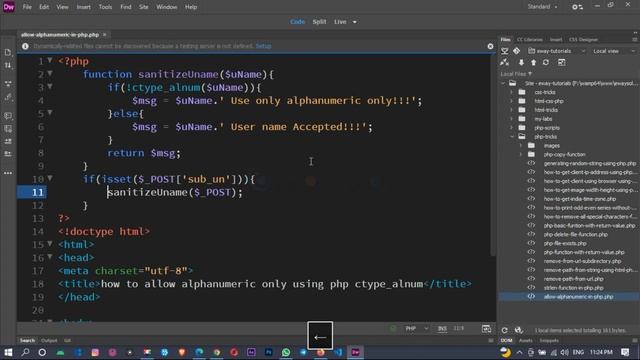Click the Get files down-arrow icon

(521, 62)
